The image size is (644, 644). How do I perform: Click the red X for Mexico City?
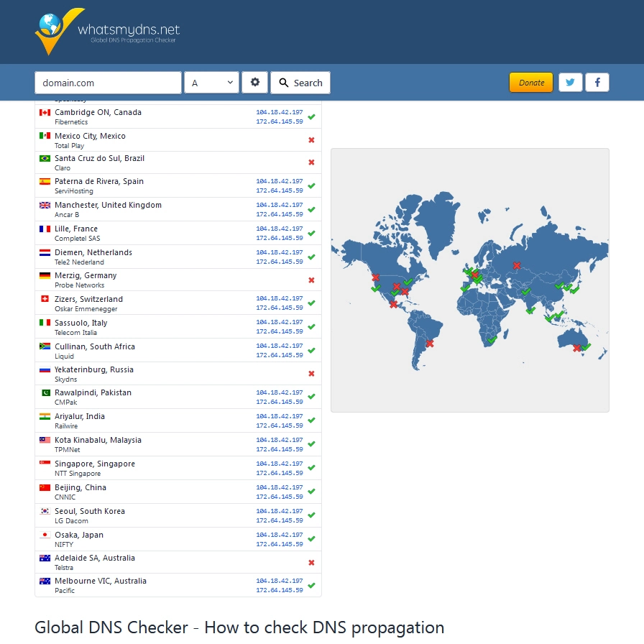(310, 140)
